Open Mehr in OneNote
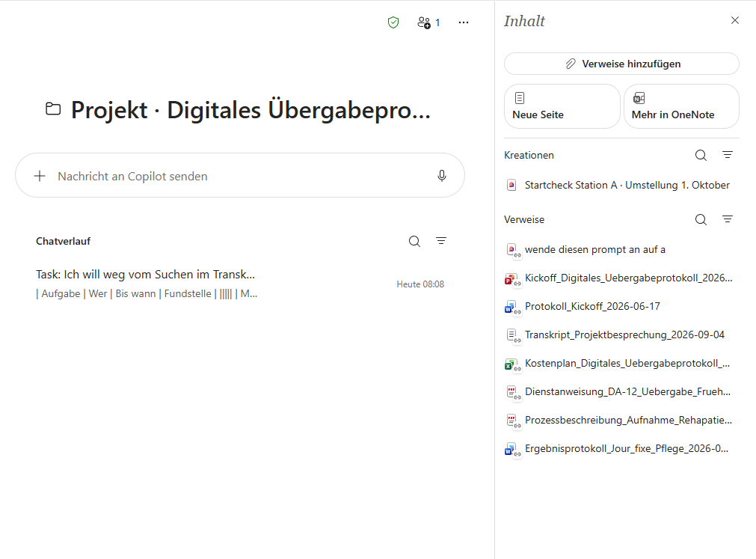This screenshot has height=559, width=756. coord(680,106)
